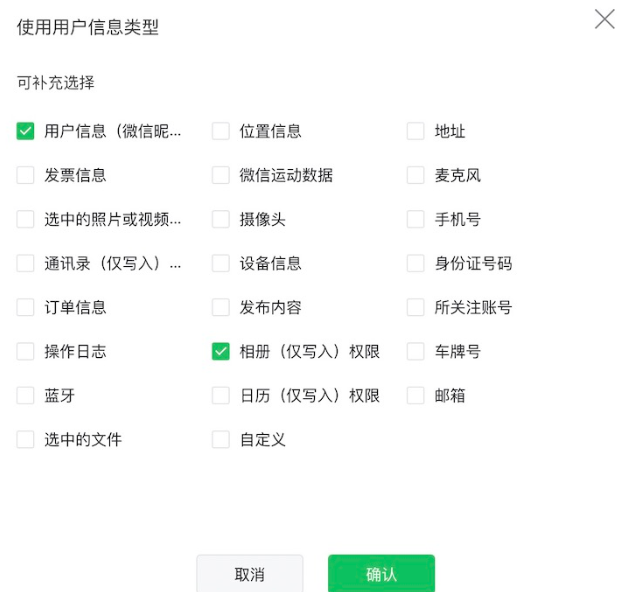Uncheck 相册（仅写入）权限 checkbox
The height and width of the screenshot is (592, 631).
[x=221, y=351]
